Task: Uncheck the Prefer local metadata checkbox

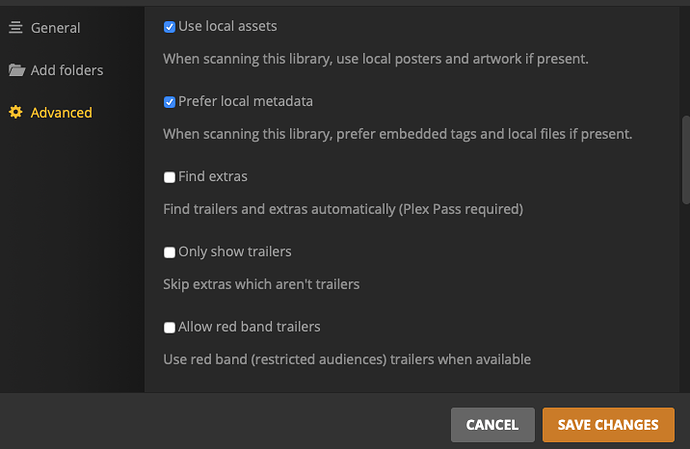Action: click(170, 102)
